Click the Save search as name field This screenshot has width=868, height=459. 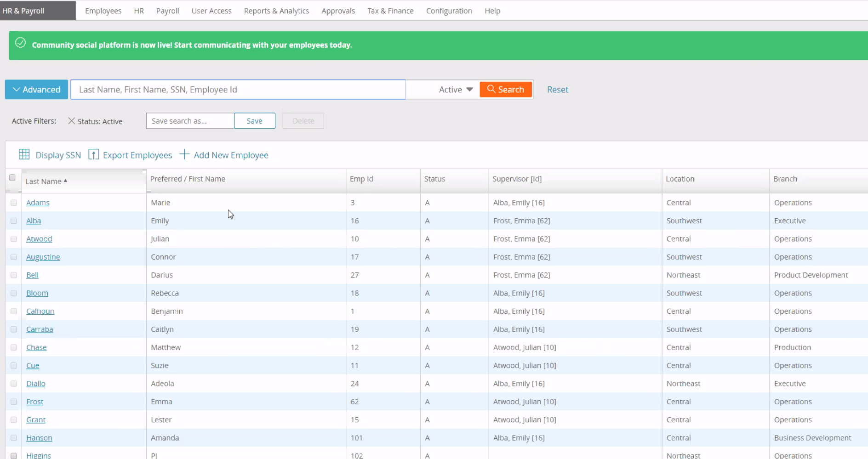click(x=190, y=121)
